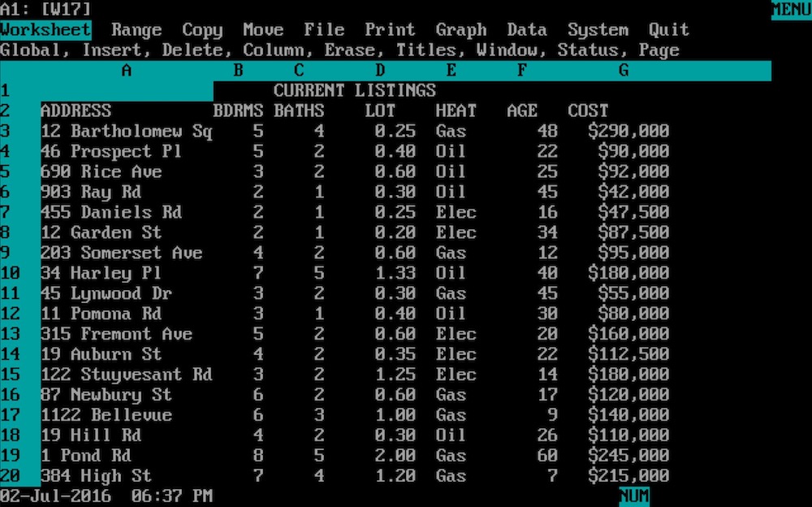812x507 pixels.
Task: Open the Data menu
Action: coord(525,30)
